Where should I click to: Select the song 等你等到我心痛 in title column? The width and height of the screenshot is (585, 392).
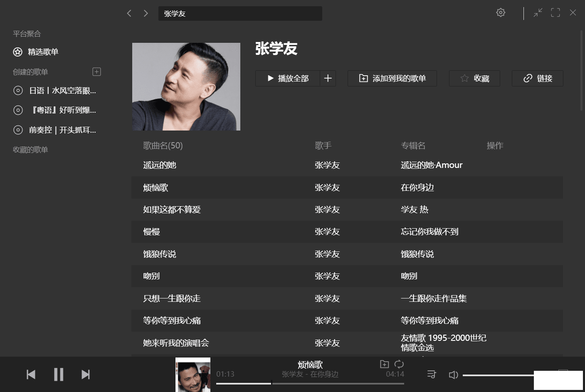172,321
